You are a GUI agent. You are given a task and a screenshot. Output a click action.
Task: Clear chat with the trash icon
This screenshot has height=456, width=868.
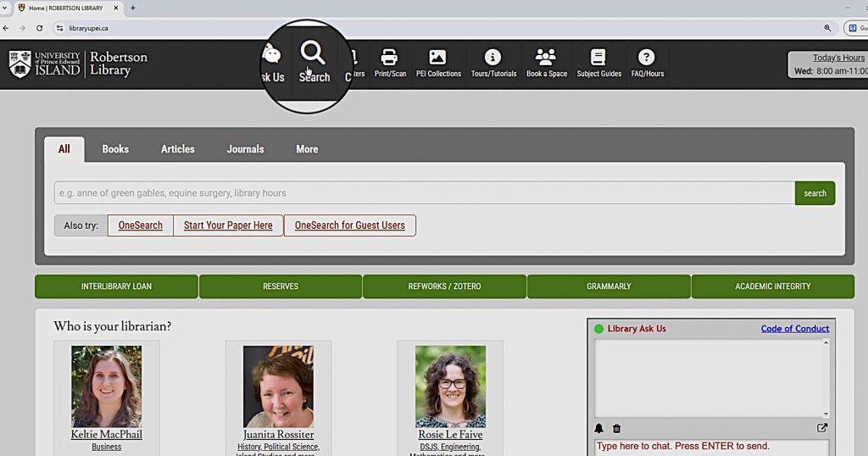click(616, 429)
